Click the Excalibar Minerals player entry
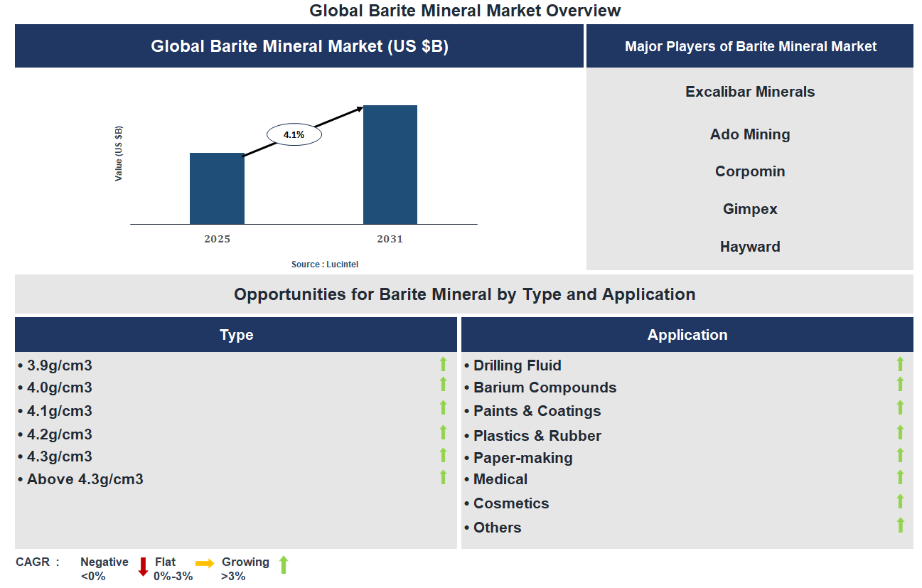The width and height of the screenshot is (922, 588). 750,91
